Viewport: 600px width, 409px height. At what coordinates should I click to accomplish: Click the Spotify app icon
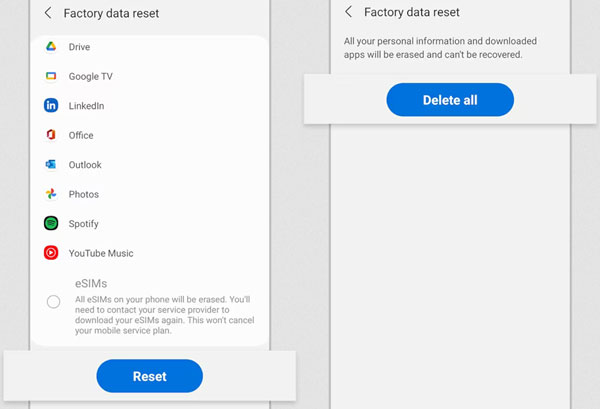tap(51, 223)
